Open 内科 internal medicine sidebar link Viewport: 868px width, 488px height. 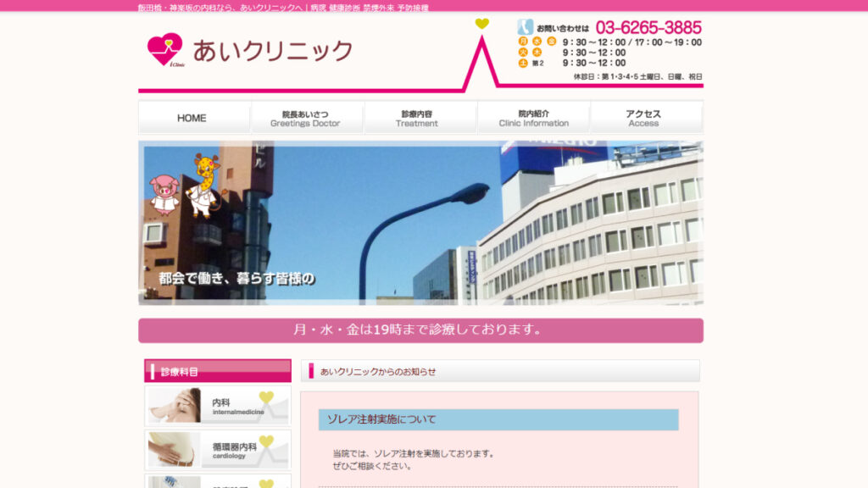click(x=218, y=405)
